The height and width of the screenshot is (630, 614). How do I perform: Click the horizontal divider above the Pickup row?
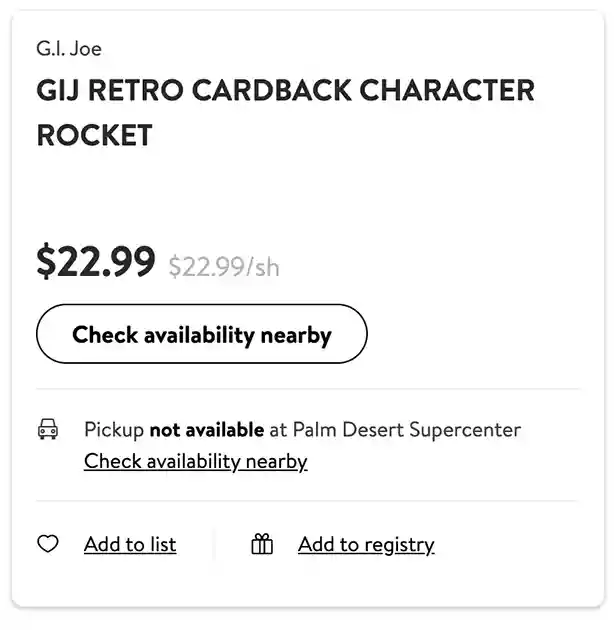[x=307, y=389]
